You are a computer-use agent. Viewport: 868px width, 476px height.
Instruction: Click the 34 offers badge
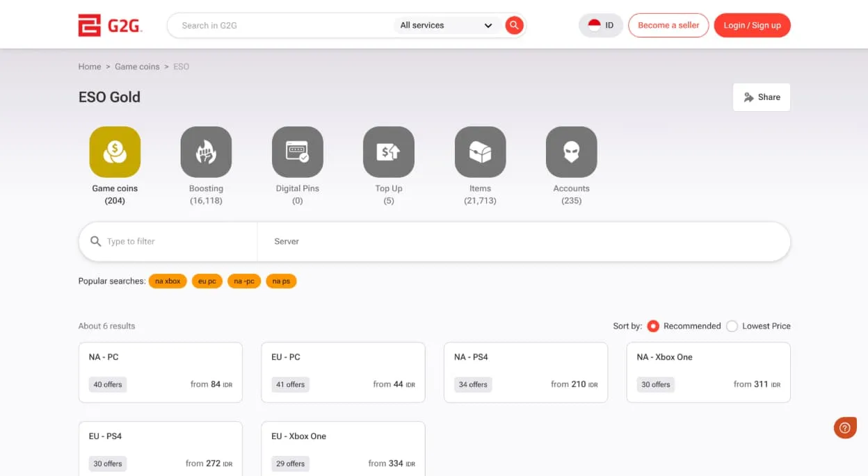[473, 384]
